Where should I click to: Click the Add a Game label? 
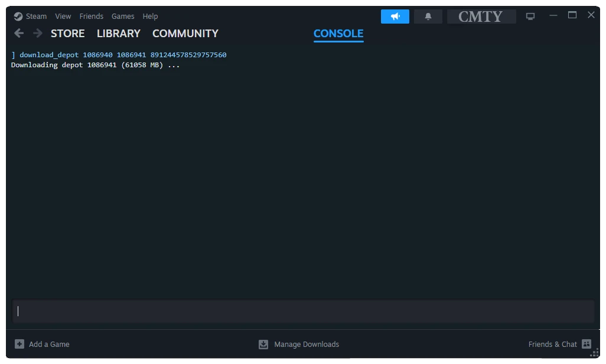pyautogui.click(x=49, y=345)
